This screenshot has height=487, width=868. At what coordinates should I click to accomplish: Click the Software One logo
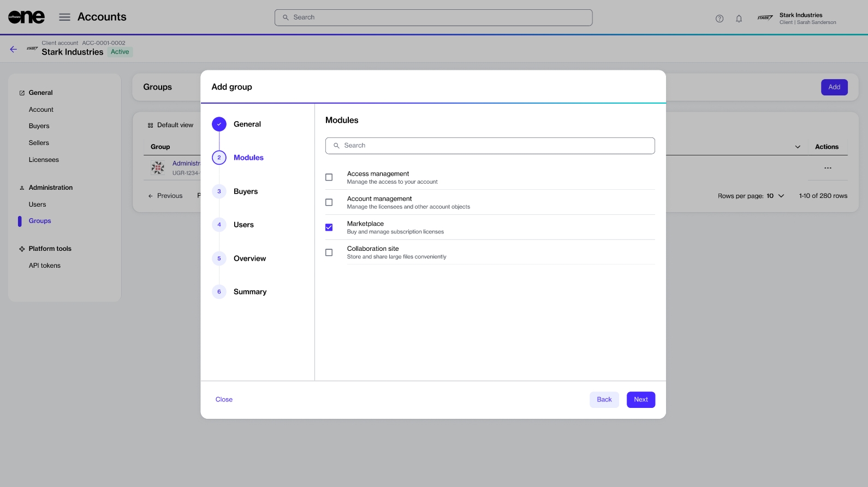[x=26, y=17]
